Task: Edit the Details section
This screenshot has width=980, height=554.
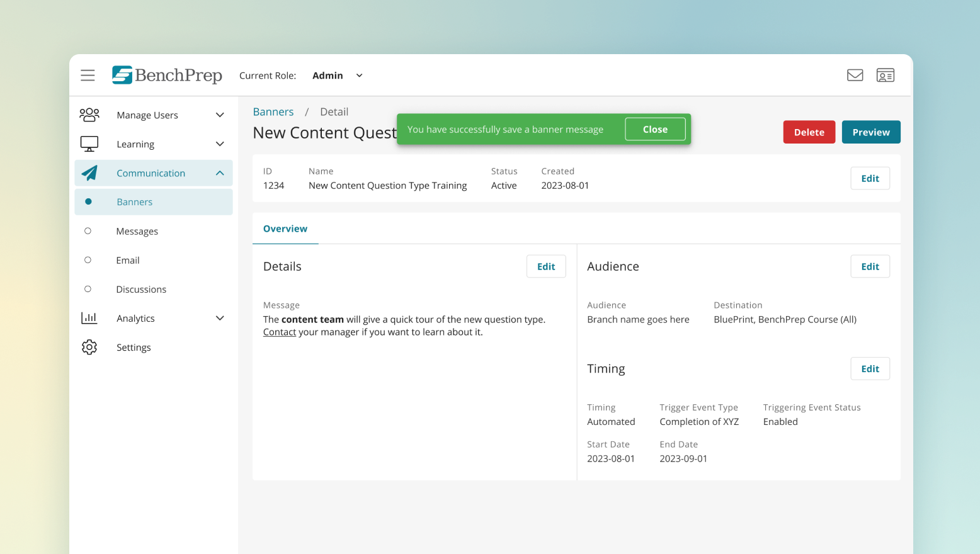Action: point(546,266)
